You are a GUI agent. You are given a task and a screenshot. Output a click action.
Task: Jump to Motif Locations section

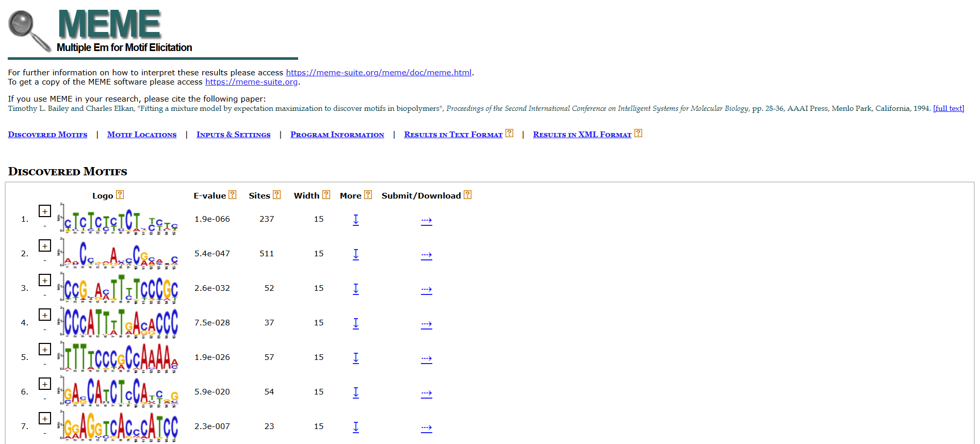coord(142,135)
